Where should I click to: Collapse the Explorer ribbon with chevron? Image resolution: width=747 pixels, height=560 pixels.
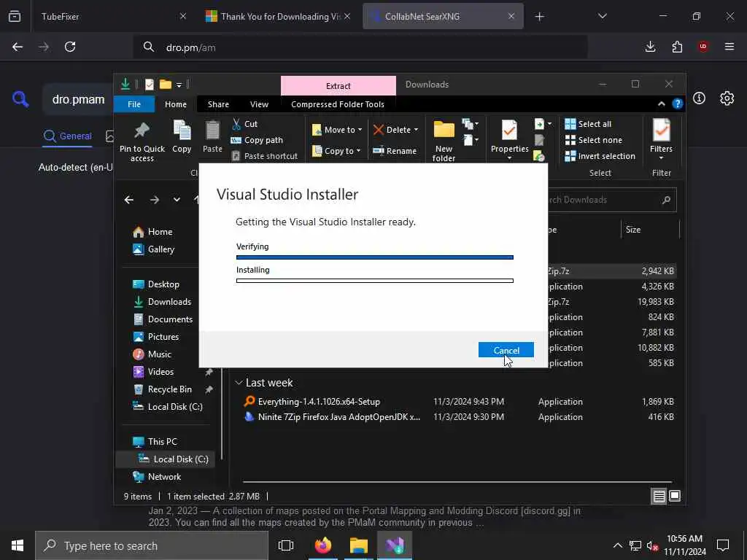point(661,104)
